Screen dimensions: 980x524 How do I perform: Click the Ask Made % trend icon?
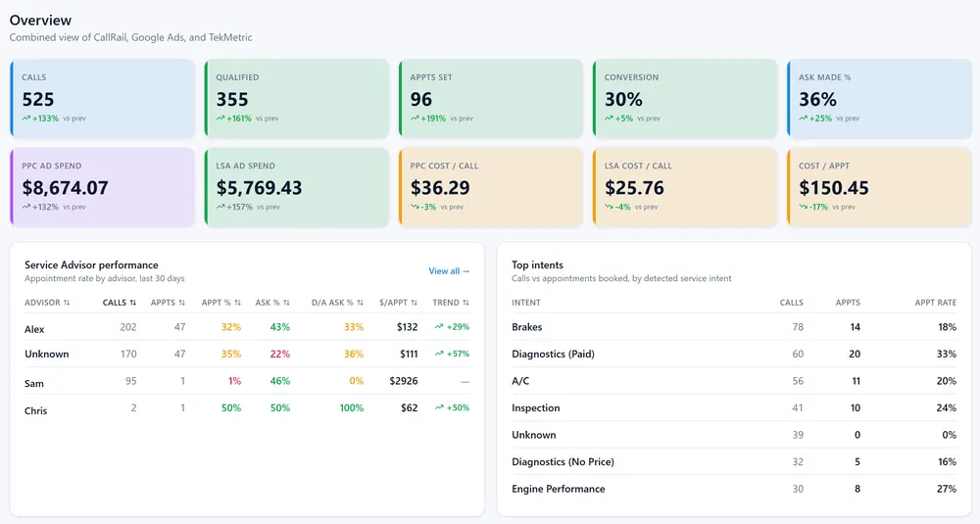tap(804, 119)
